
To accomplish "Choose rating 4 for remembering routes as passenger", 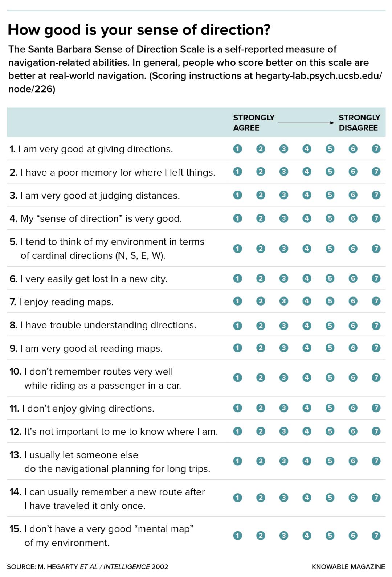I will point(307,378).
